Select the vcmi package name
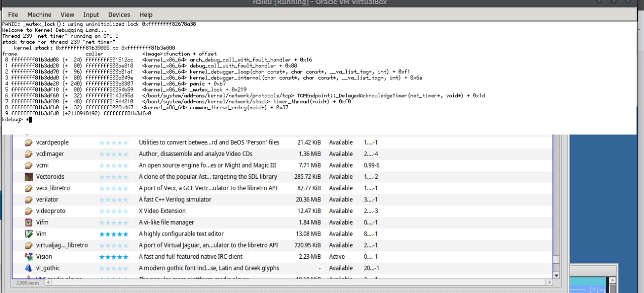This screenshot has width=644, height=293. tap(42, 165)
